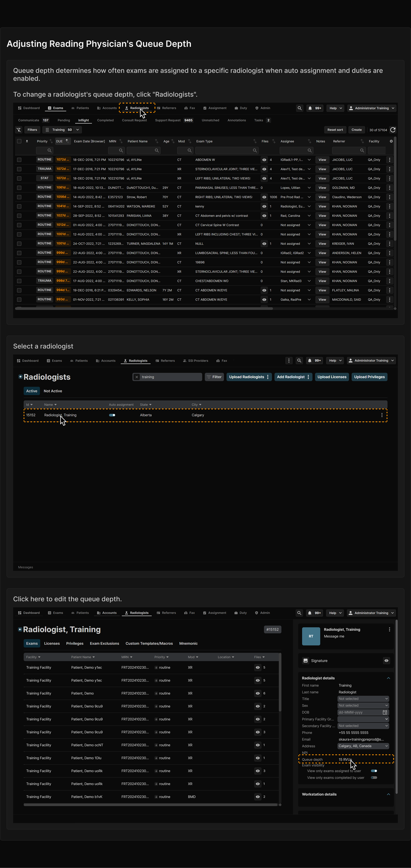Switch to the Completed tab in the exams list
The height and width of the screenshot is (868, 411).
point(105,120)
